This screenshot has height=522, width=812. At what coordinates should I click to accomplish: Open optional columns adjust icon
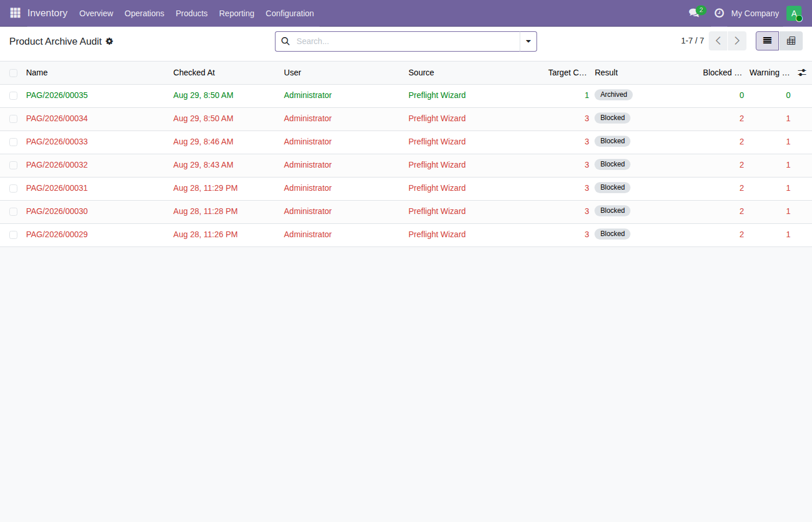pyautogui.click(x=802, y=72)
